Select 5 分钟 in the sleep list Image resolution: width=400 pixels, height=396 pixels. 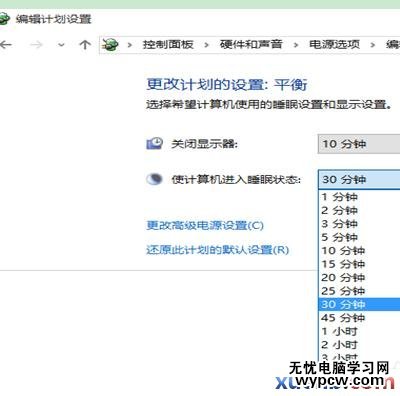pos(359,237)
